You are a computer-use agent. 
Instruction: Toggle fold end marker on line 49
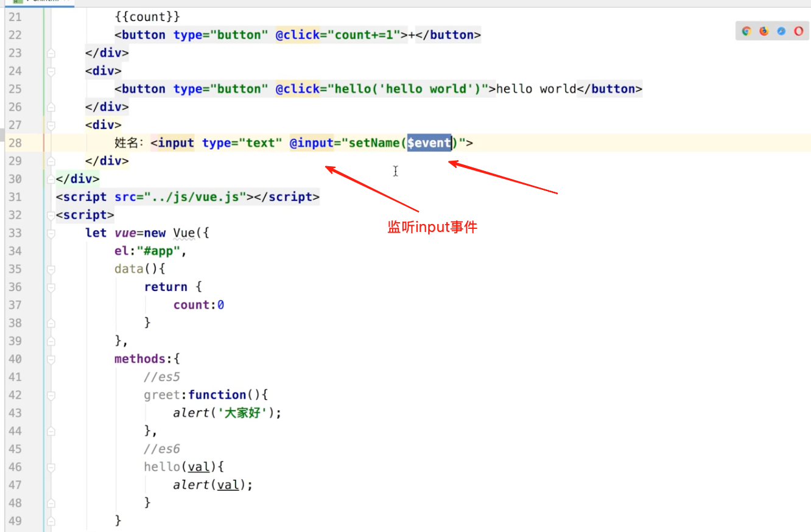[51, 521]
